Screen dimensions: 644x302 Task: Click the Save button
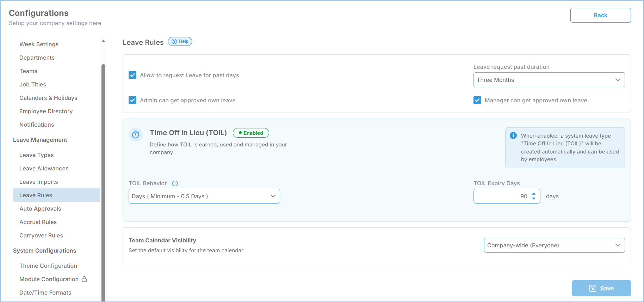point(601,288)
